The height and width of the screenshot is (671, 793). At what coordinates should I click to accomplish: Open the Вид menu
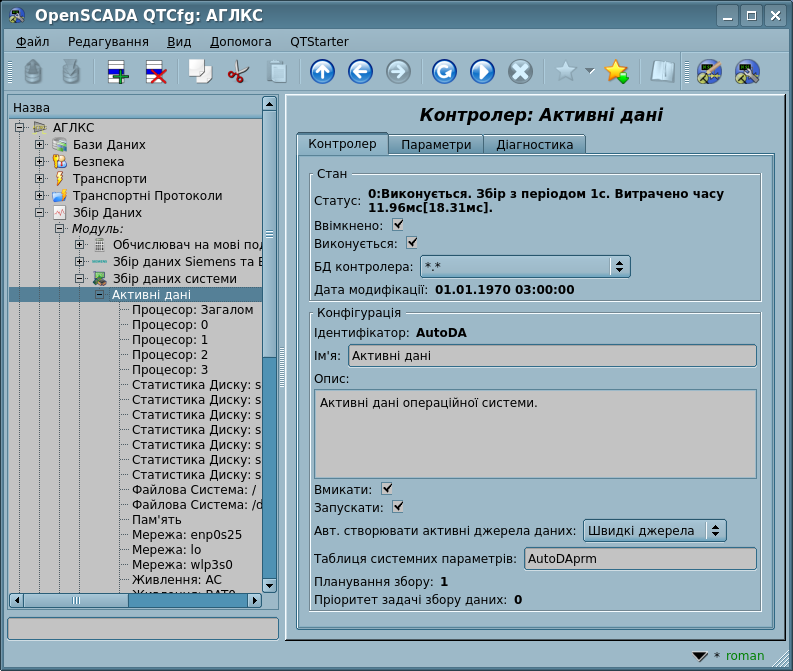click(x=179, y=41)
